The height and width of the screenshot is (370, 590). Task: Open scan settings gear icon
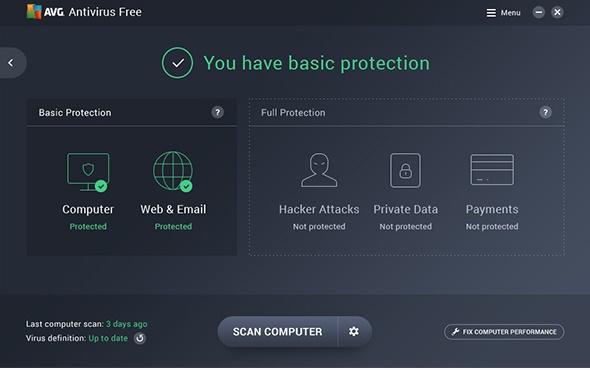pos(354,332)
